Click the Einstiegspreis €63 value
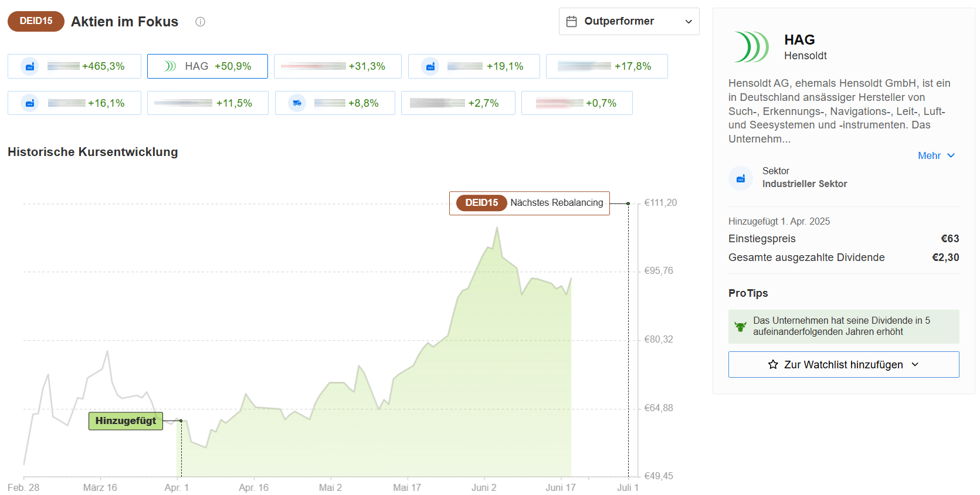Screen dimensions: 980x495 click(950, 239)
